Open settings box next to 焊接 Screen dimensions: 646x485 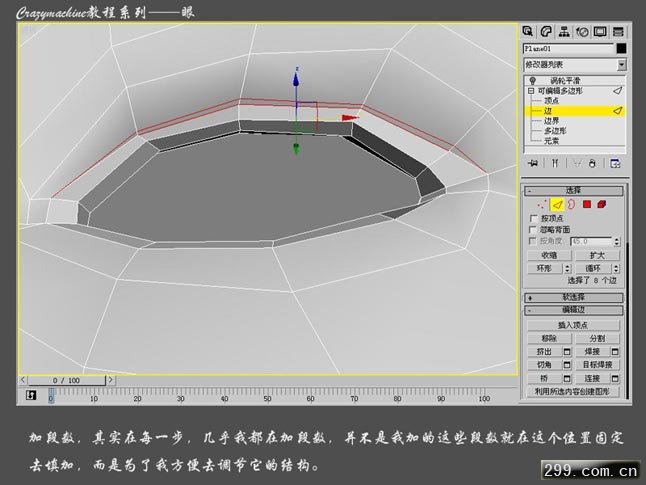615,351
